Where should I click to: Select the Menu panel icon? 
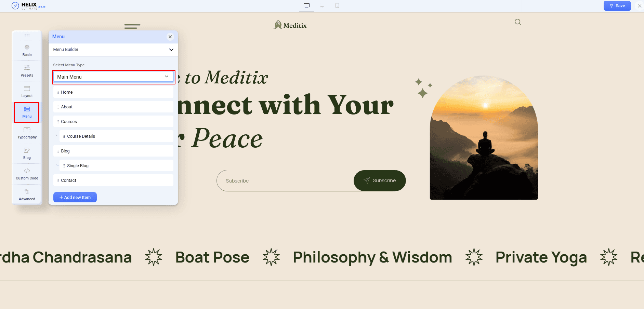pyautogui.click(x=27, y=112)
